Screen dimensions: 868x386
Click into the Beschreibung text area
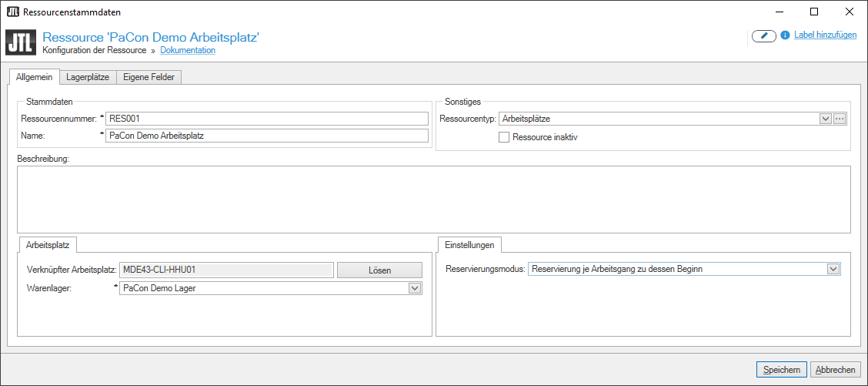coord(433,199)
